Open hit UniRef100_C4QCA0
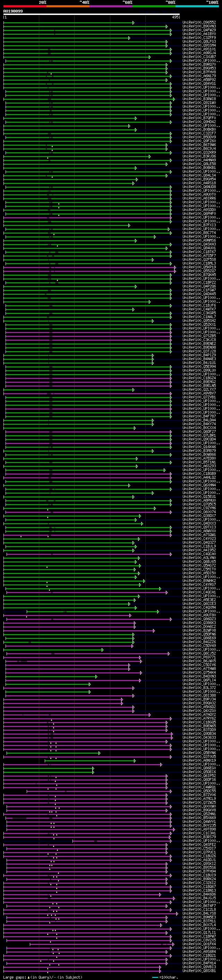 [199, 554]
